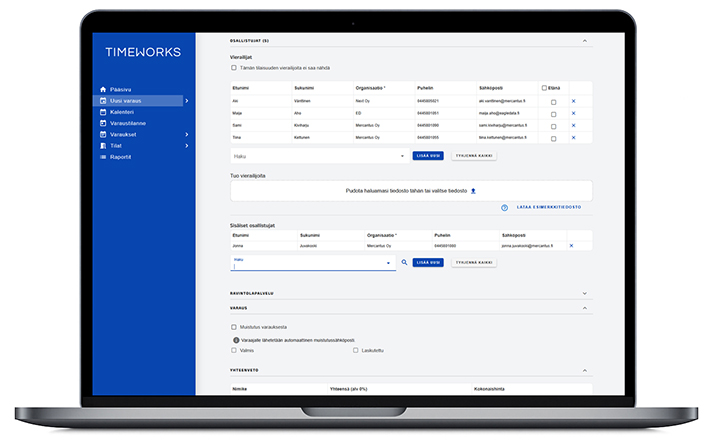
Task: Click the magnifier search icon
Action: [x=404, y=263]
